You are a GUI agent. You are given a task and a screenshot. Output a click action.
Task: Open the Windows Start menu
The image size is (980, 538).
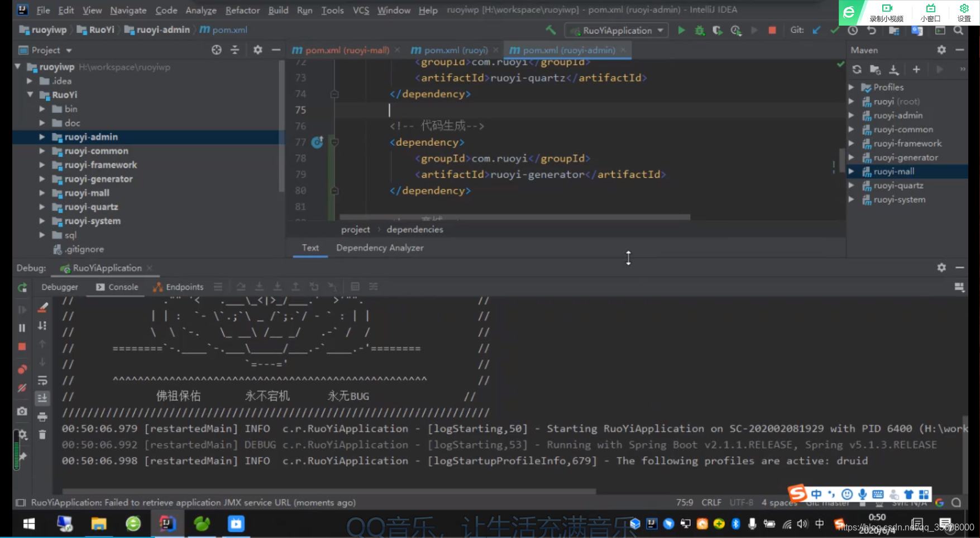point(28,523)
